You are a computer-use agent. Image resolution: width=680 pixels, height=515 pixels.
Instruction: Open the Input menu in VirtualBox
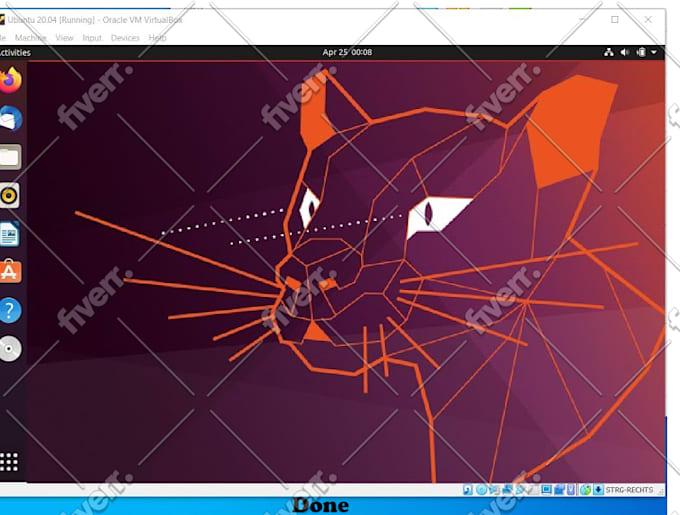point(92,38)
